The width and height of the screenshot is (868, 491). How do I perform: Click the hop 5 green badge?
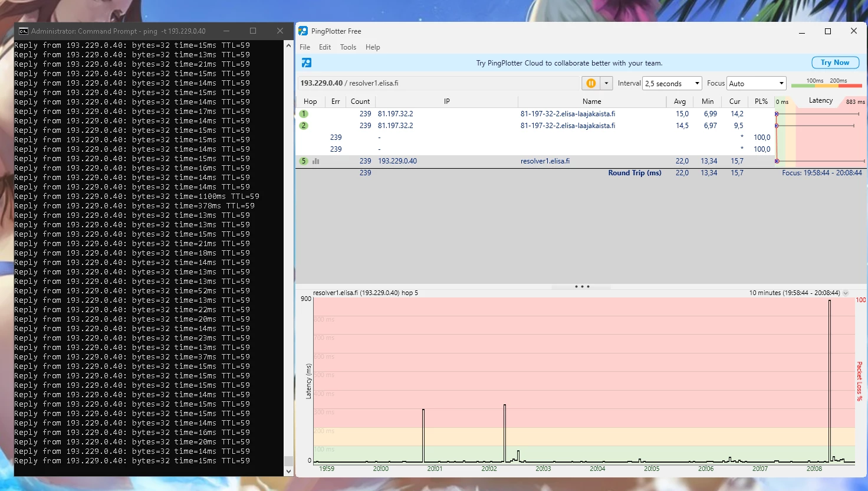pos(304,161)
